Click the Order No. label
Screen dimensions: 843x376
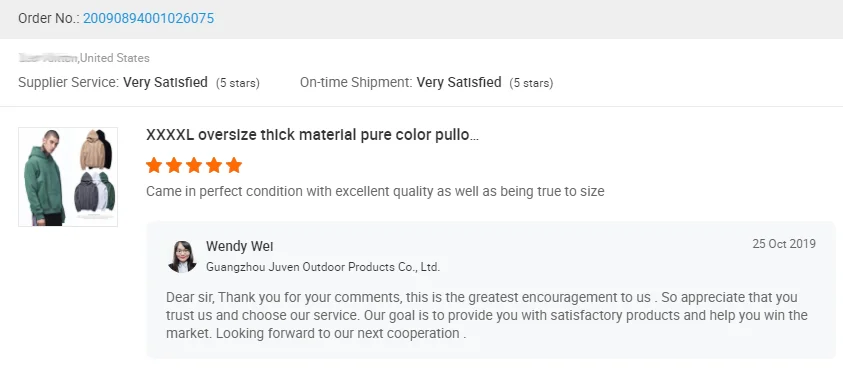[49, 18]
